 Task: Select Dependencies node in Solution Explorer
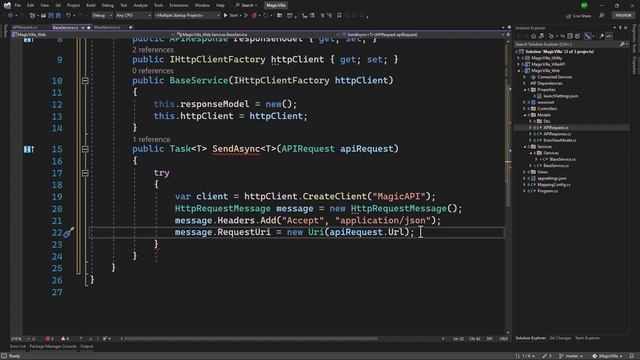pos(550,83)
